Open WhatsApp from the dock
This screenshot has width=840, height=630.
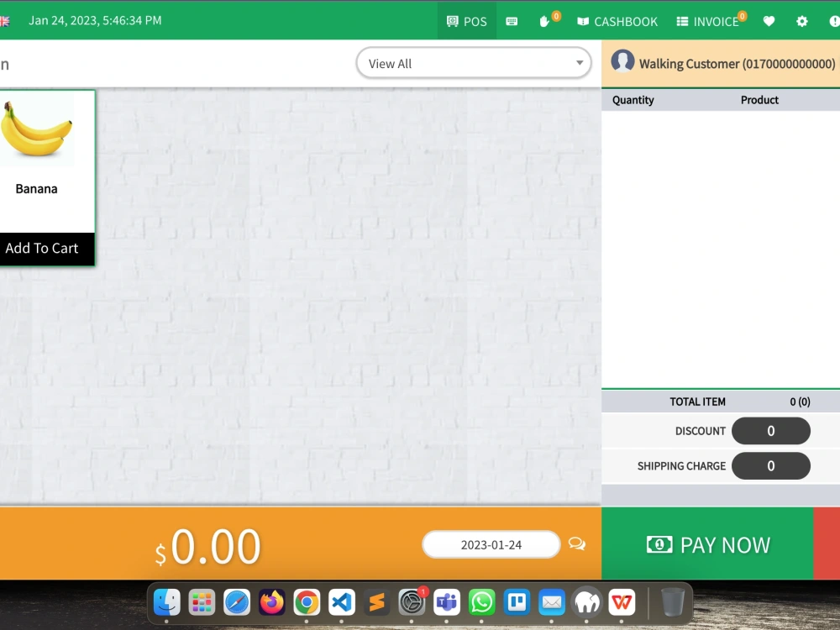coord(481,602)
